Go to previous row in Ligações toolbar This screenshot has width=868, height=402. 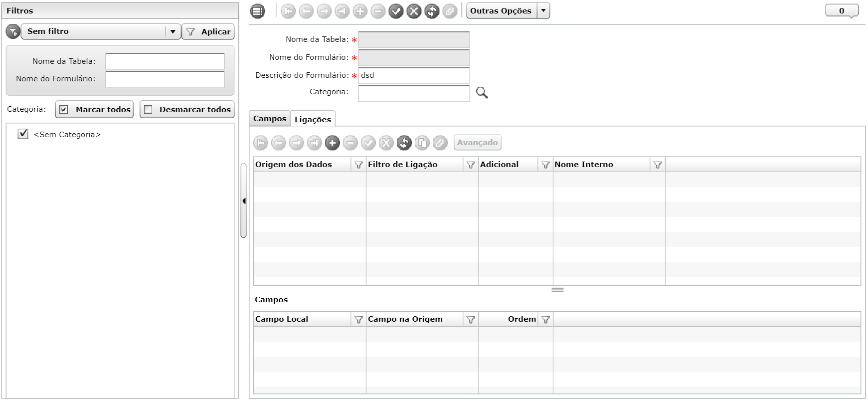(279, 143)
